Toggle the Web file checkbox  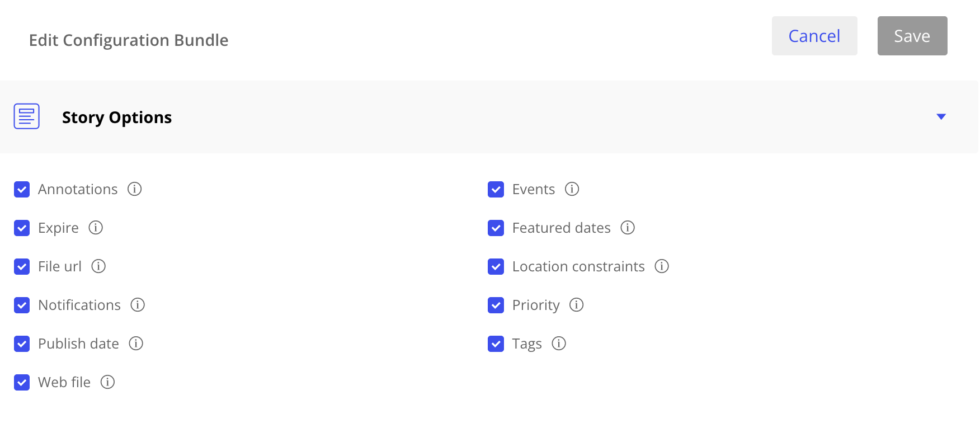pyautogui.click(x=22, y=383)
